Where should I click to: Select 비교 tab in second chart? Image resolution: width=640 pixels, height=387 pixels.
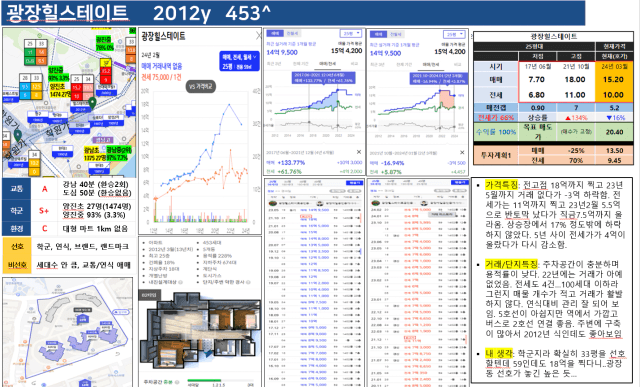458,65
